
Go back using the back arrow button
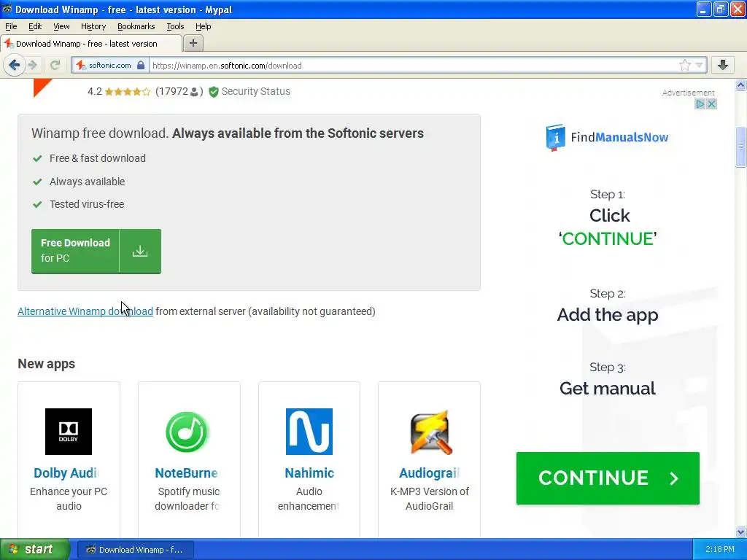click(14, 65)
